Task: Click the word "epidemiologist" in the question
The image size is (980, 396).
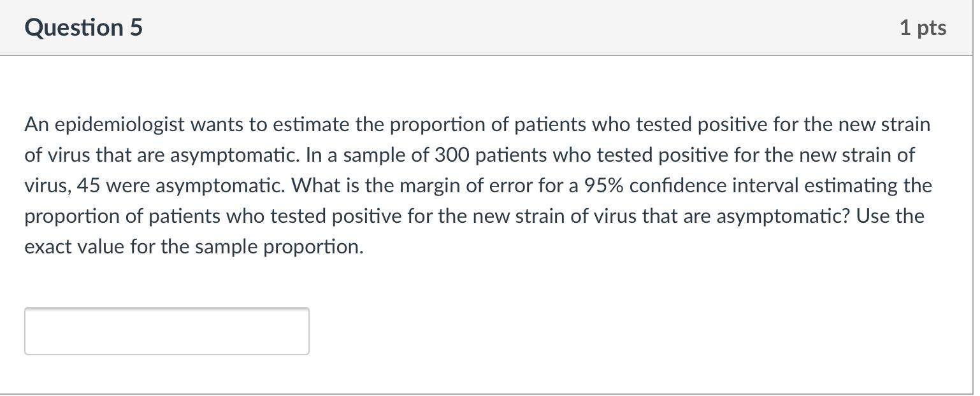Action: click(x=119, y=125)
